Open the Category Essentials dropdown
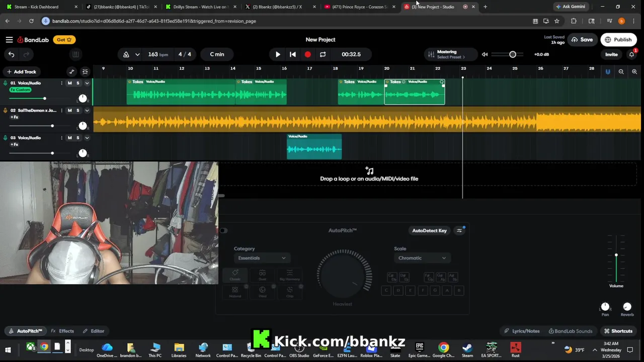The width and height of the screenshot is (644, 362). [262, 258]
